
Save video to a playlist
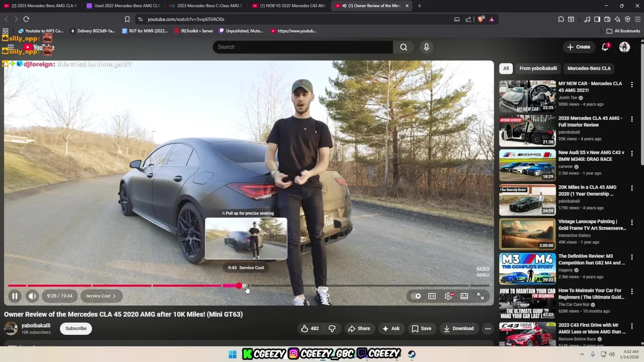[422, 328]
